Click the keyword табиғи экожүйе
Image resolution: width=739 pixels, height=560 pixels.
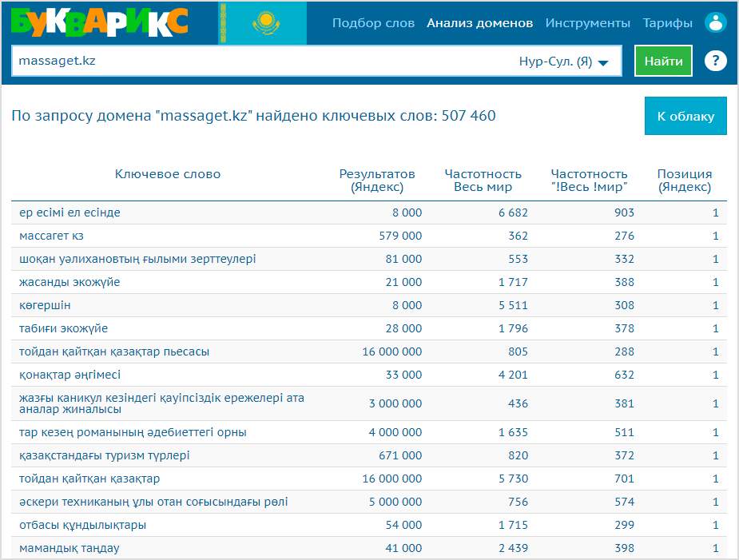pos(63,328)
